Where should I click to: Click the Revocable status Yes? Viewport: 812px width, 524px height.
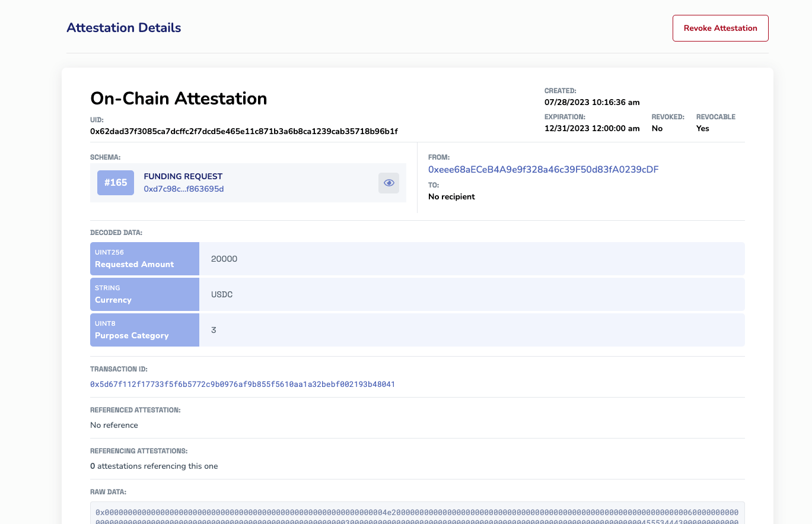tap(703, 128)
